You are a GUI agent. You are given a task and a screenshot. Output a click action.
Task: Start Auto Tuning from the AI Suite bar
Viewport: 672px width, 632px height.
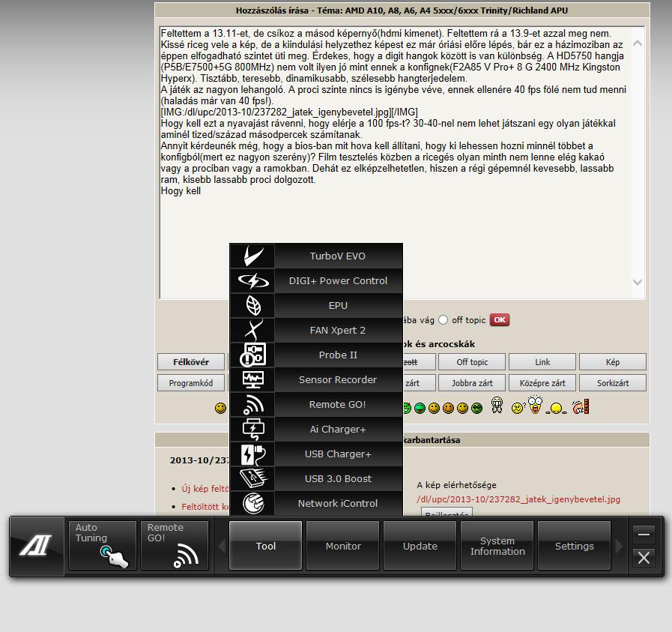pos(103,546)
